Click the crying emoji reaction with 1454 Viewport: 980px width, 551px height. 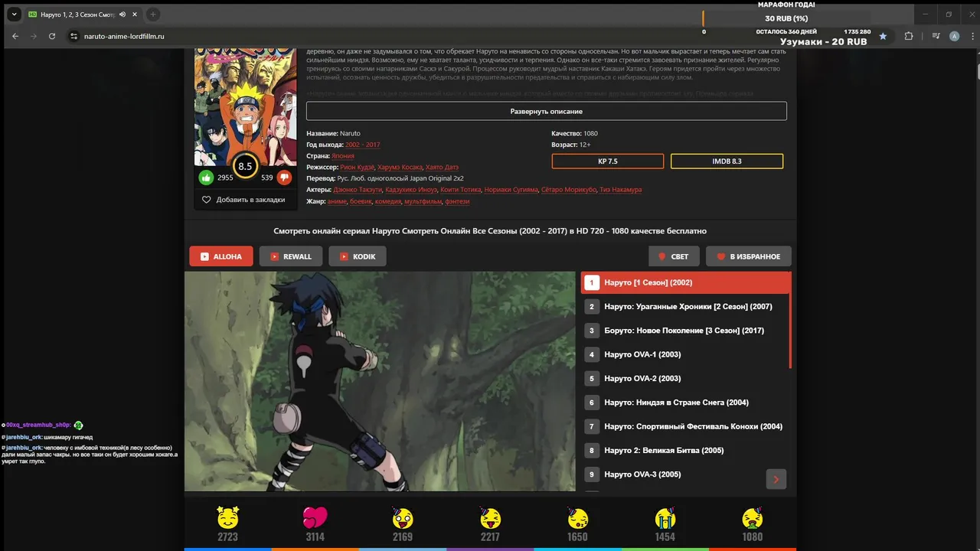(665, 518)
